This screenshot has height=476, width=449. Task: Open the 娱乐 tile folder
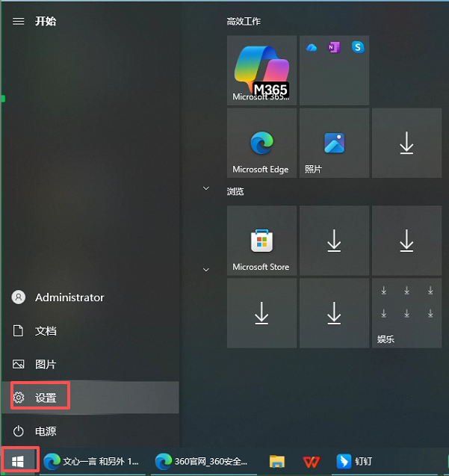(406, 313)
